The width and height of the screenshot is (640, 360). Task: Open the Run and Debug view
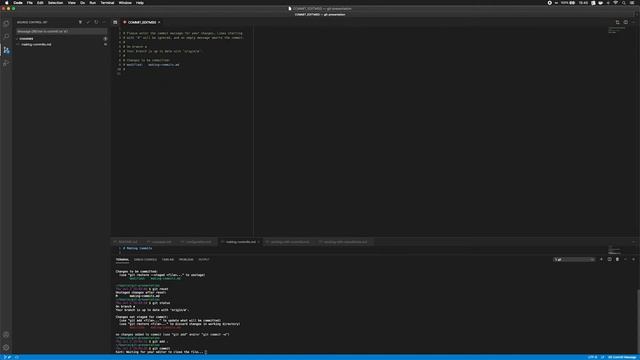(6, 63)
